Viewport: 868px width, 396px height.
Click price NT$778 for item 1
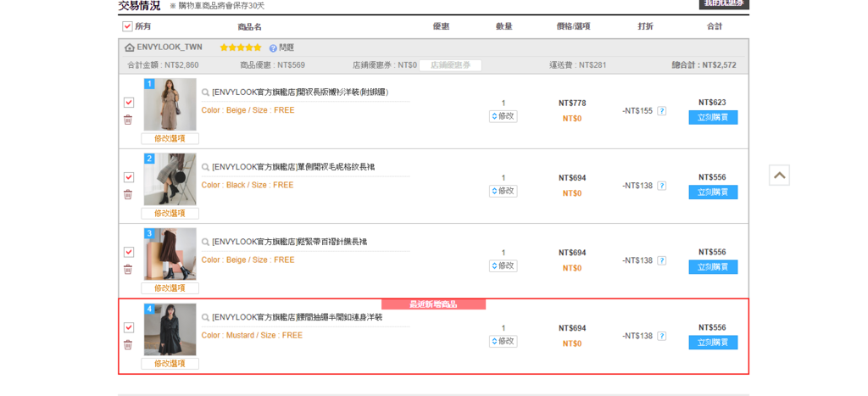click(x=572, y=103)
